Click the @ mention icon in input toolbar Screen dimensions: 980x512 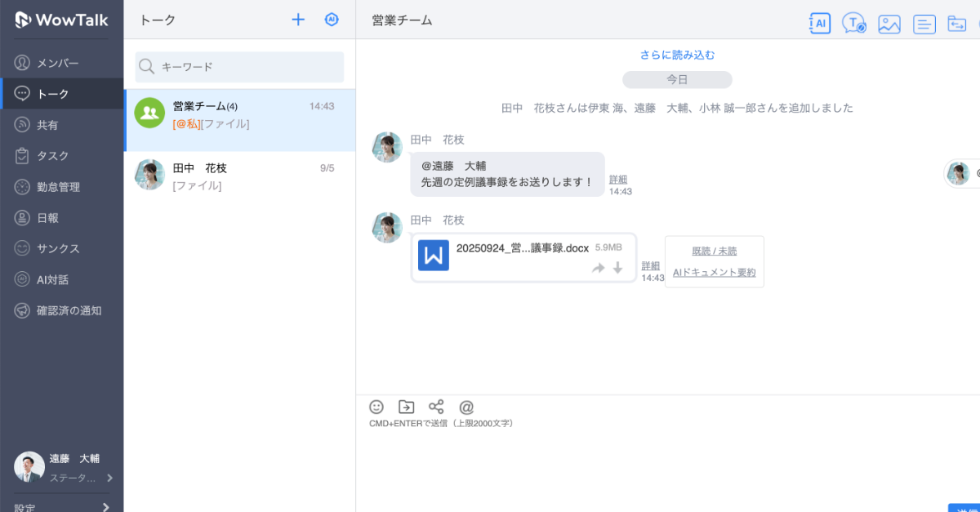[x=466, y=407]
